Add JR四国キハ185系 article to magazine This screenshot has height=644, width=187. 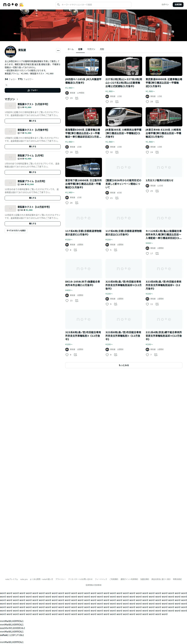tap(77, 98)
